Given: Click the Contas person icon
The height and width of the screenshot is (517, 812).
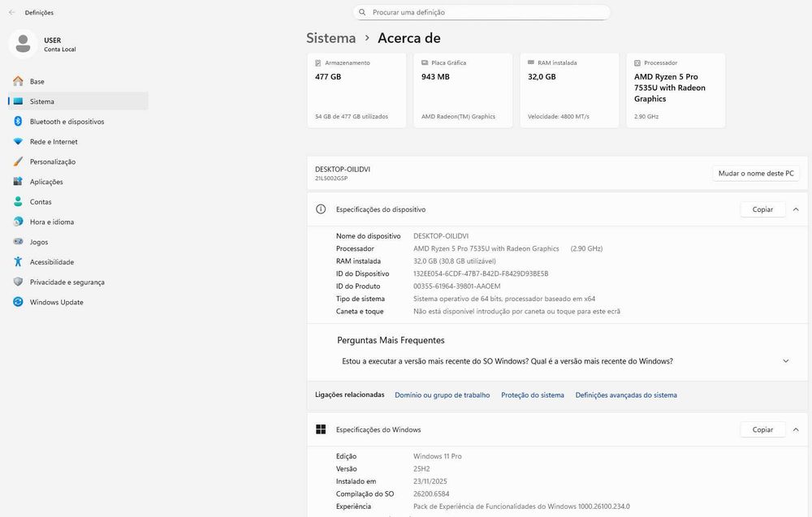Looking at the screenshot, I should click(x=18, y=202).
